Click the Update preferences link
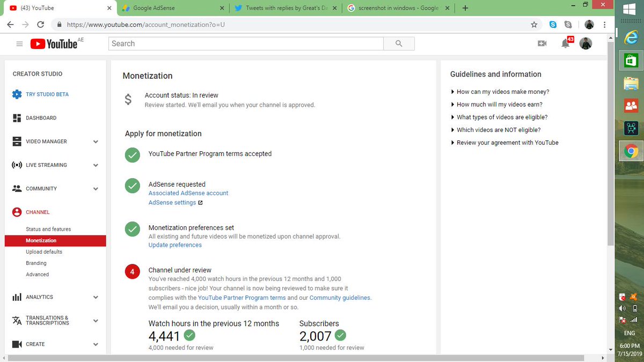The width and height of the screenshot is (644, 362). pos(175,245)
